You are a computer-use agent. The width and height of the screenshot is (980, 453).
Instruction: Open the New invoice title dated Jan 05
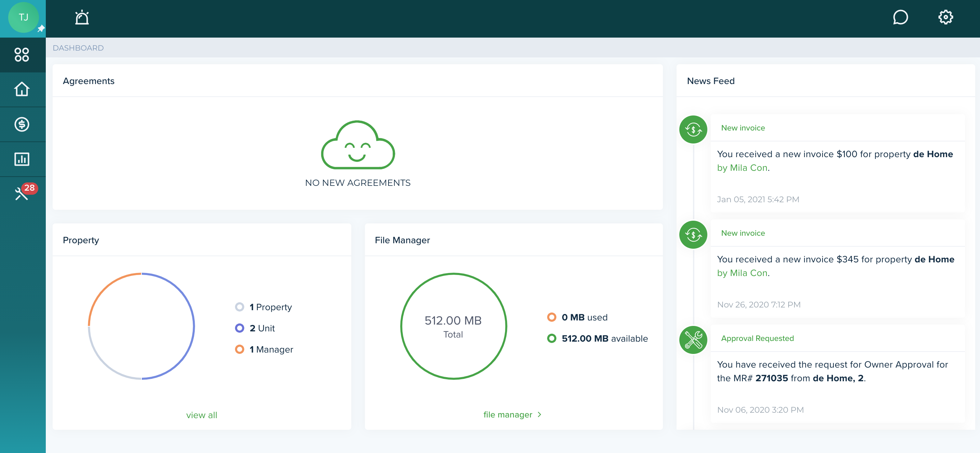(743, 128)
